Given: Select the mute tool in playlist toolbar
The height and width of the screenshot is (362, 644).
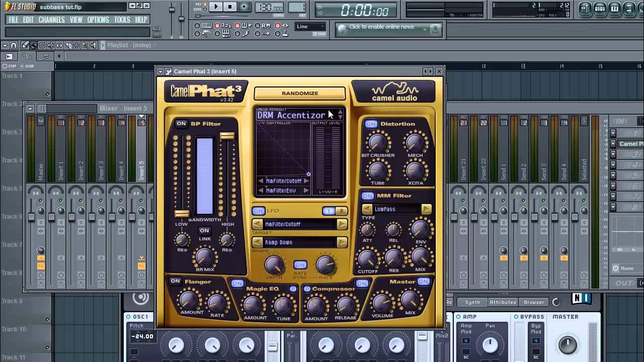Looking at the screenshot, I should tap(51, 45).
